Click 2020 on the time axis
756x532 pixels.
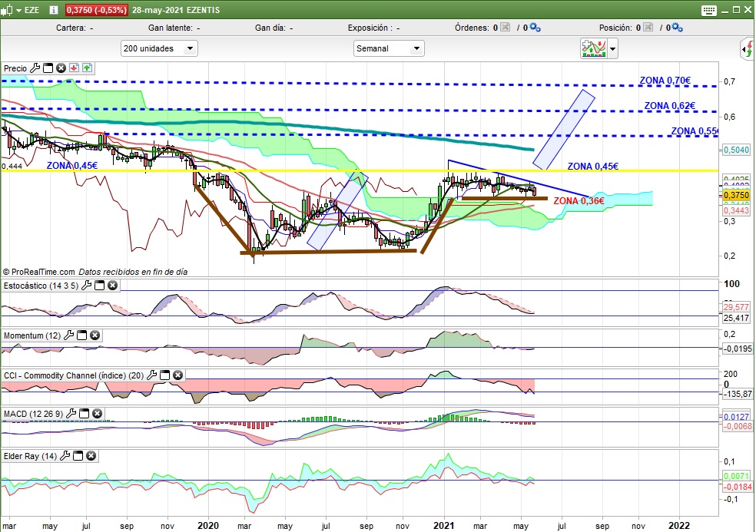[x=208, y=525]
